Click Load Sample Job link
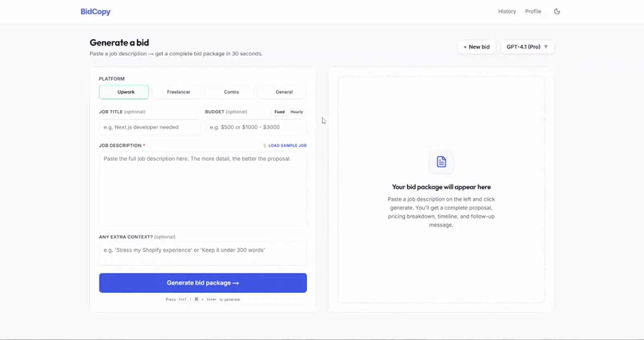The image size is (644, 340). [x=285, y=145]
